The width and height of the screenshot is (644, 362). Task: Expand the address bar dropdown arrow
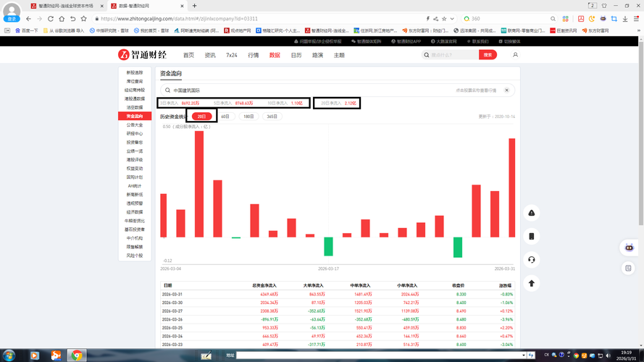(x=452, y=19)
